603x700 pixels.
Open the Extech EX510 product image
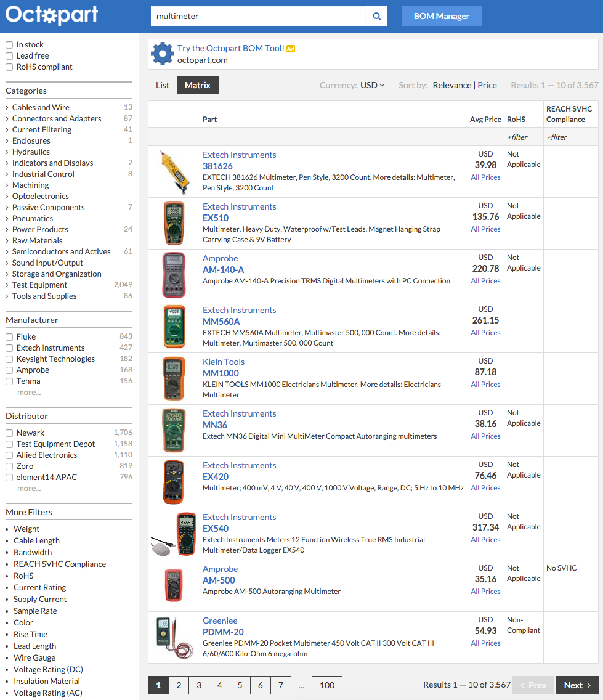[174, 223]
